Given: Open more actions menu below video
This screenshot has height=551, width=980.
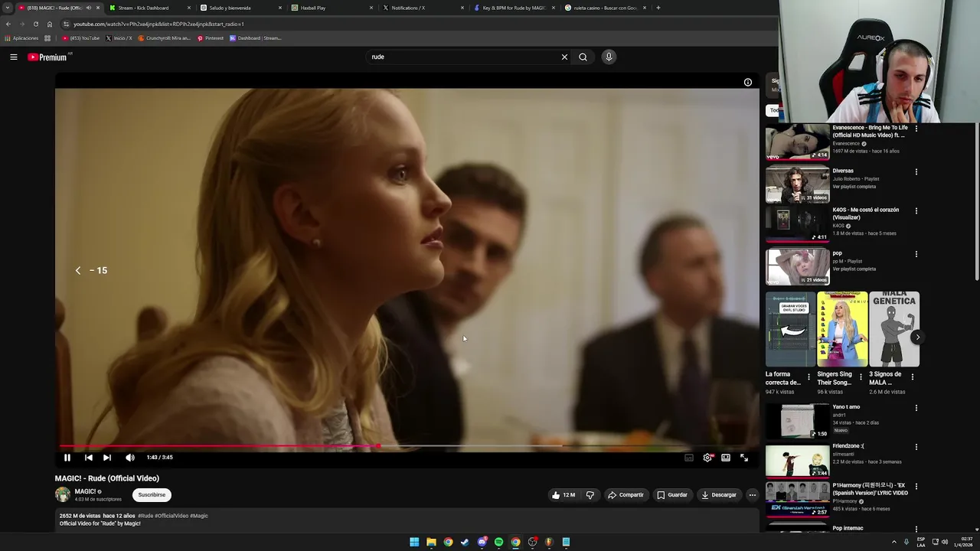Looking at the screenshot, I should click(752, 495).
